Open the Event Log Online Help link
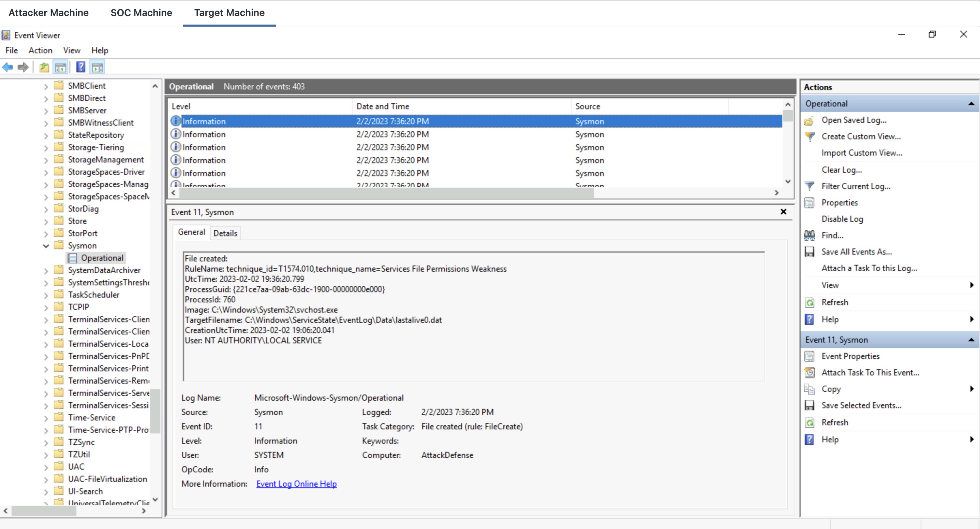The height and width of the screenshot is (529, 980). click(x=296, y=484)
